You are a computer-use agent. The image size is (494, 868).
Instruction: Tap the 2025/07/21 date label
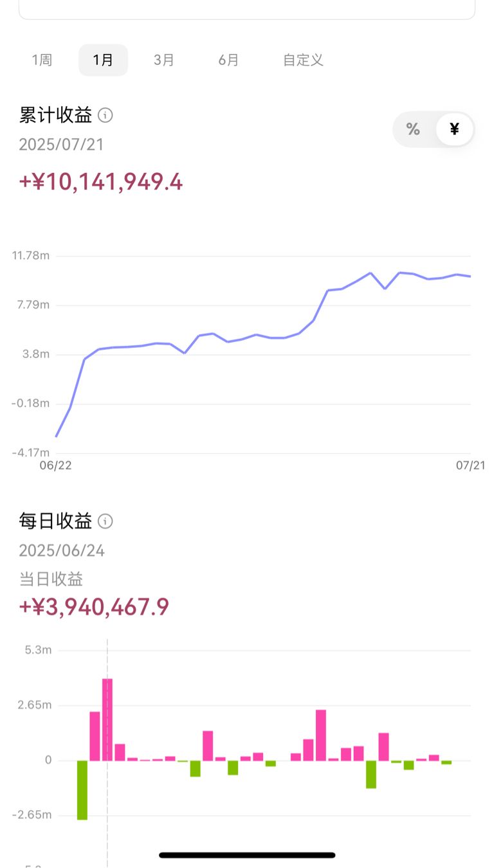point(61,145)
